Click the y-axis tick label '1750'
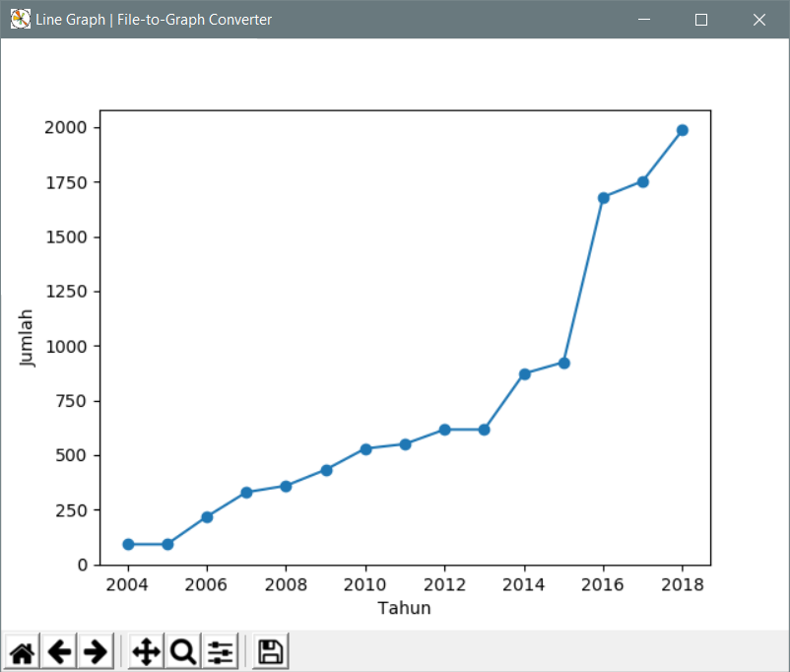790x672 pixels. (65, 182)
